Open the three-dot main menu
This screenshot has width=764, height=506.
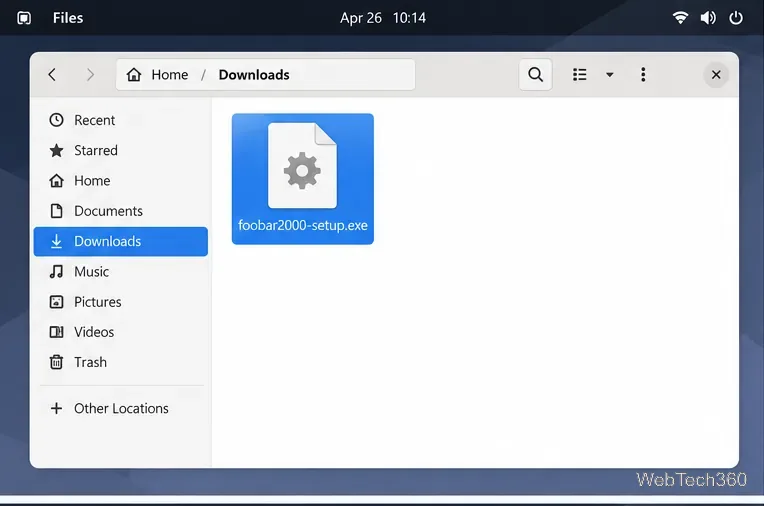(643, 75)
